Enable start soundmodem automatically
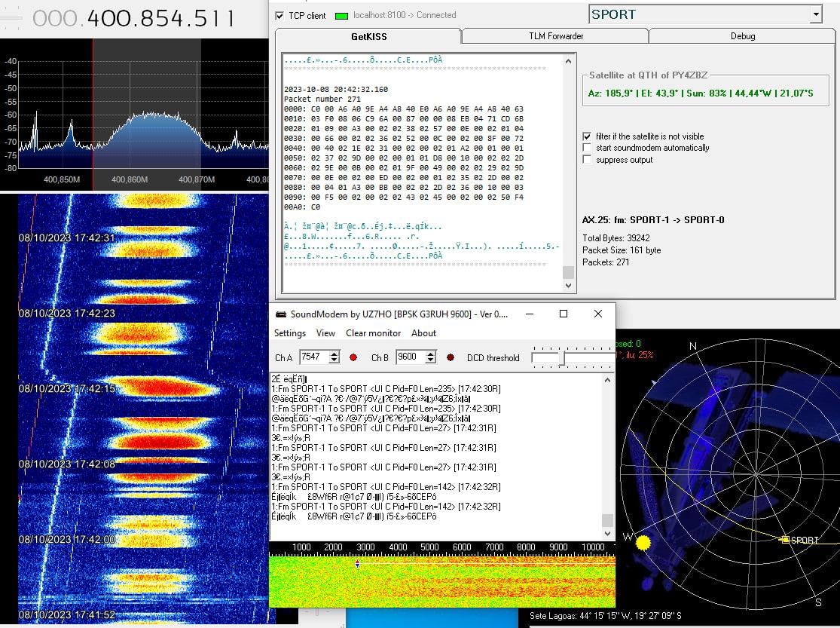The height and width of the screenshot is (628, 840). [x=587, y=148]
